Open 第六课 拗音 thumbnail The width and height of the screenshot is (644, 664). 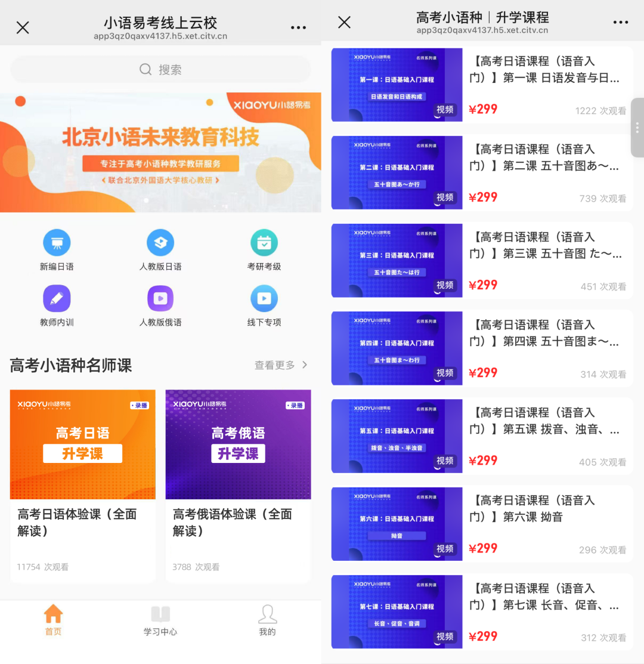tap(397, 524)
